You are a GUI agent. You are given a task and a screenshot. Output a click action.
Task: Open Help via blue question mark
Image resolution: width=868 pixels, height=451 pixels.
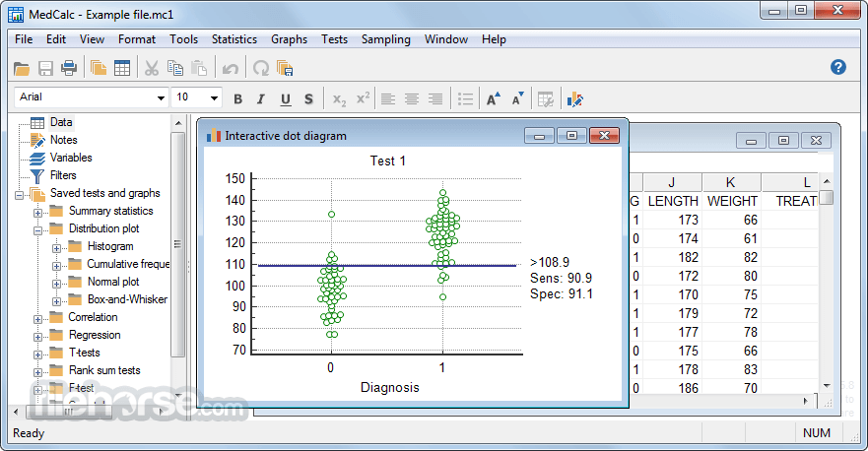838,67
